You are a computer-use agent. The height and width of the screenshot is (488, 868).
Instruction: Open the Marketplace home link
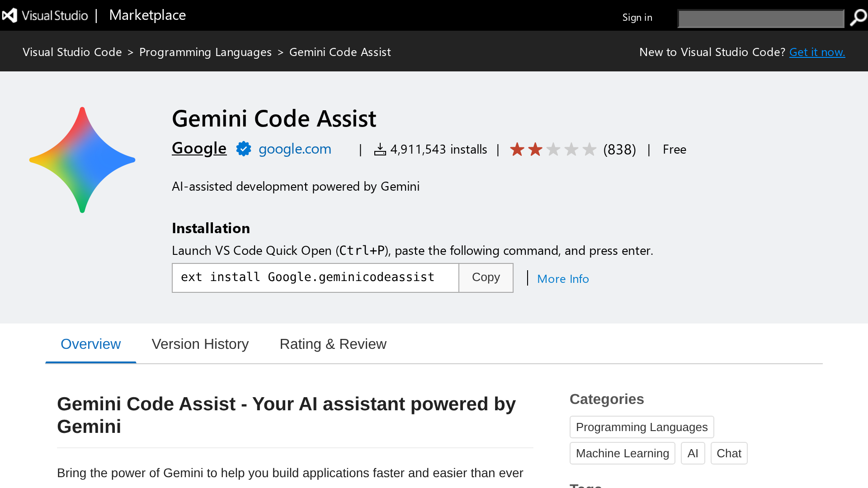[147, 15]
